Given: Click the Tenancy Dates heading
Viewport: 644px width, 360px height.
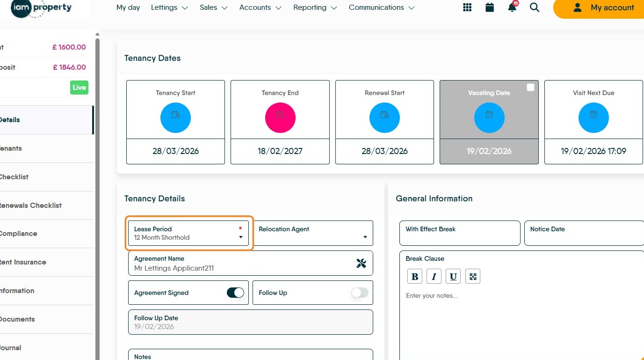Looking at the screenshot, I should tap(152, 58).
